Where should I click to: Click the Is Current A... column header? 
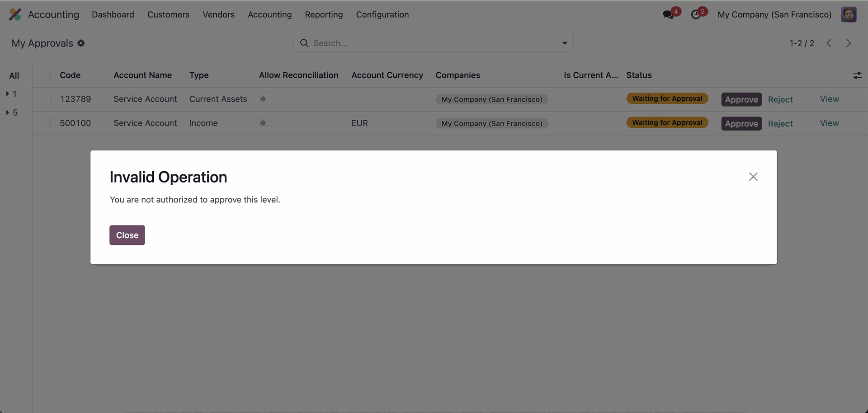click(591, 75)
